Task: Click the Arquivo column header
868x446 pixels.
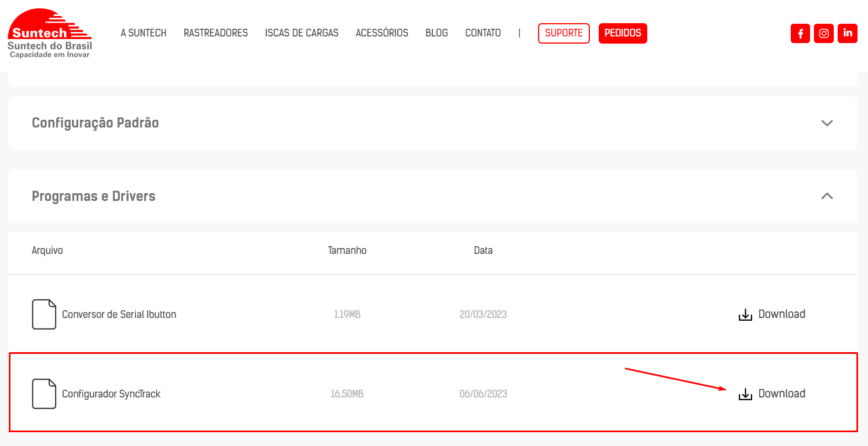Action: tap(47, 251)
